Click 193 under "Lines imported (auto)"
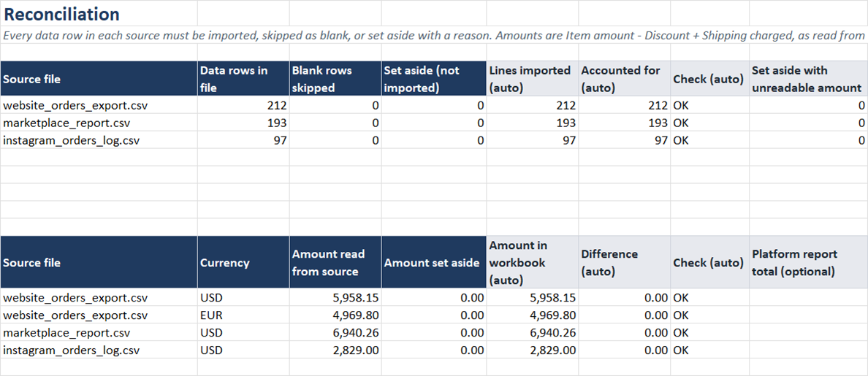 coord(532,123)
